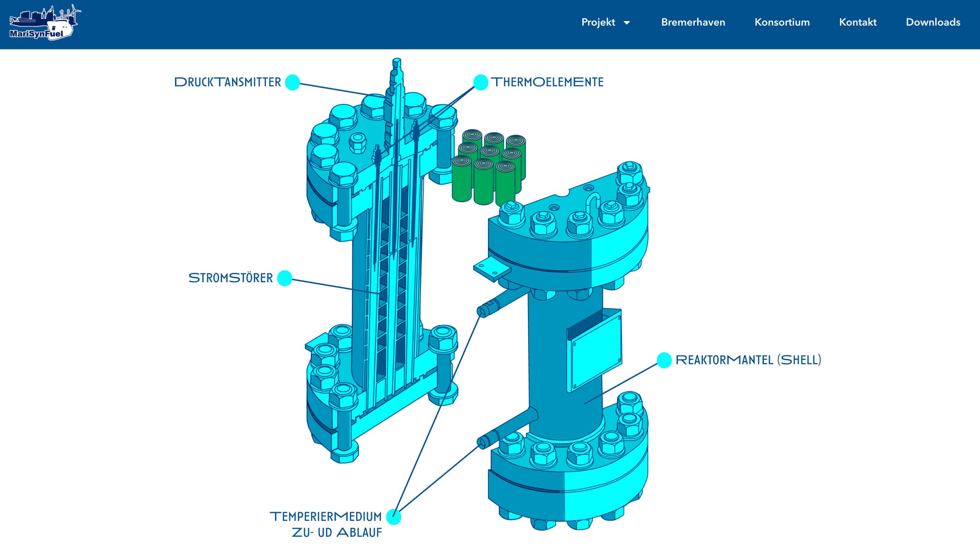Open the Bremerhaven menu item

[x=693, y=22]
